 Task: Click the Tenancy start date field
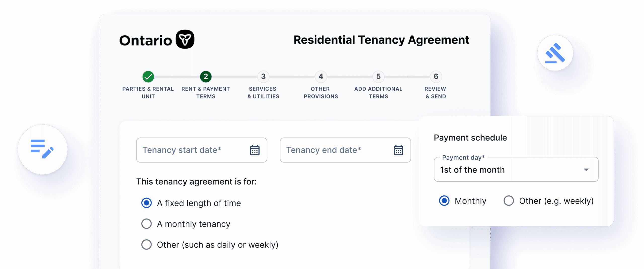click(191, 150)
